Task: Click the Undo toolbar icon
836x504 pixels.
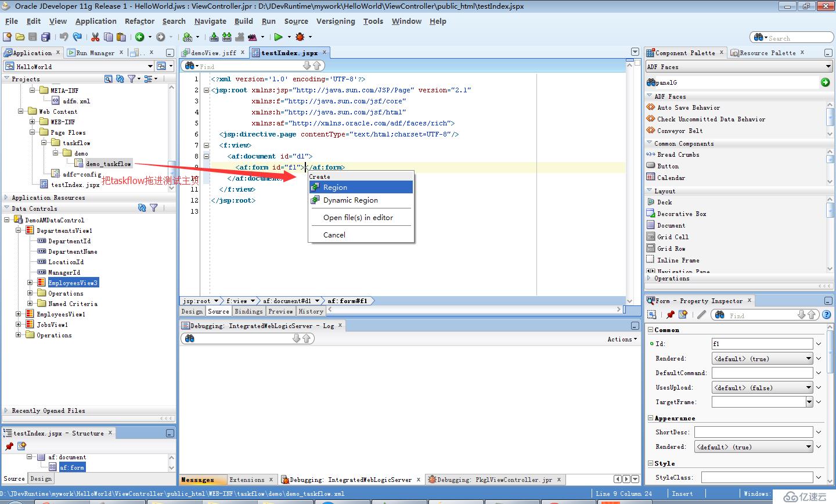Action: [64, 37]
